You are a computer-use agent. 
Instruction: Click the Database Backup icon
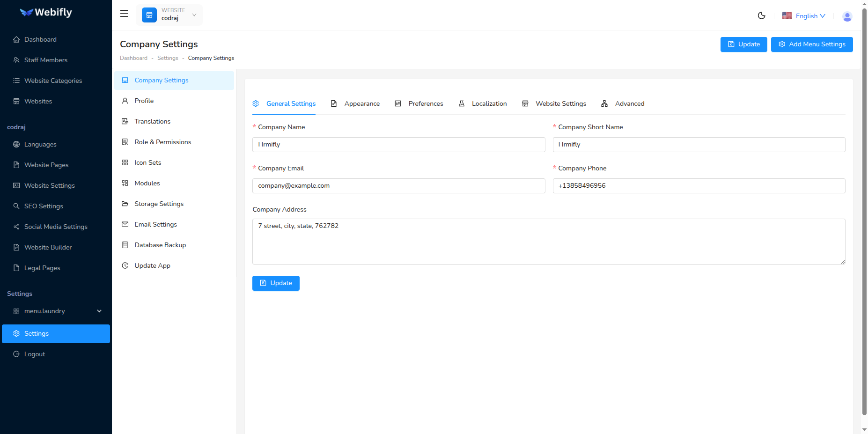(125, 245)
